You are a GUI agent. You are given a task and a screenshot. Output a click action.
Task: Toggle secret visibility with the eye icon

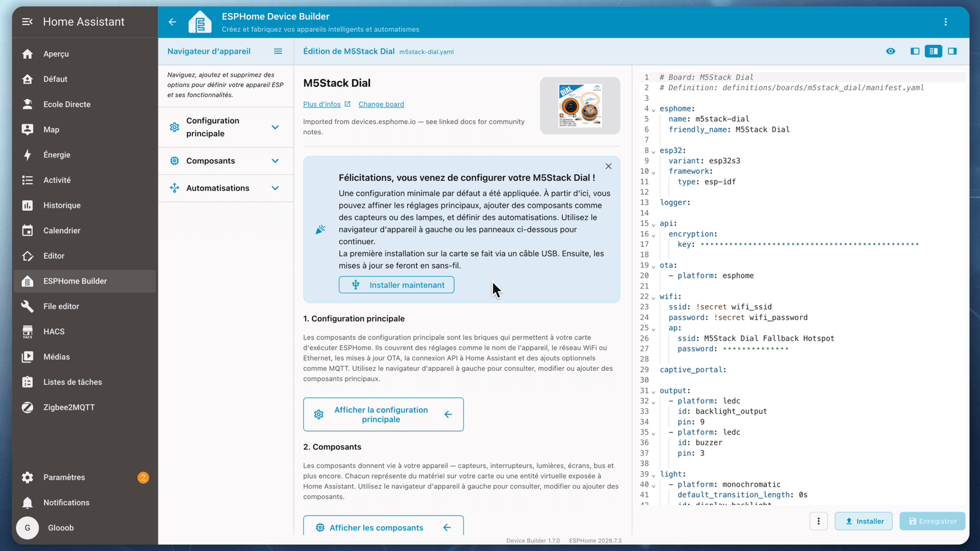tap(891, 51)
